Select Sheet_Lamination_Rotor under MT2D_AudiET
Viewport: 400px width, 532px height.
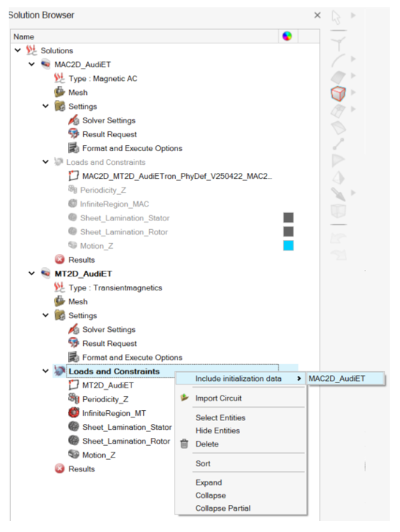click(126, 441)
